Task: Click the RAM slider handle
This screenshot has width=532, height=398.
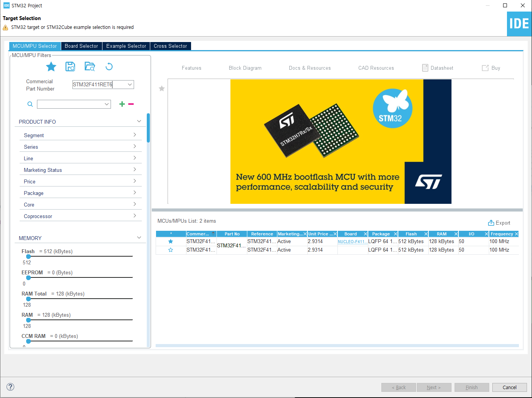Action: tap(29, 320)
